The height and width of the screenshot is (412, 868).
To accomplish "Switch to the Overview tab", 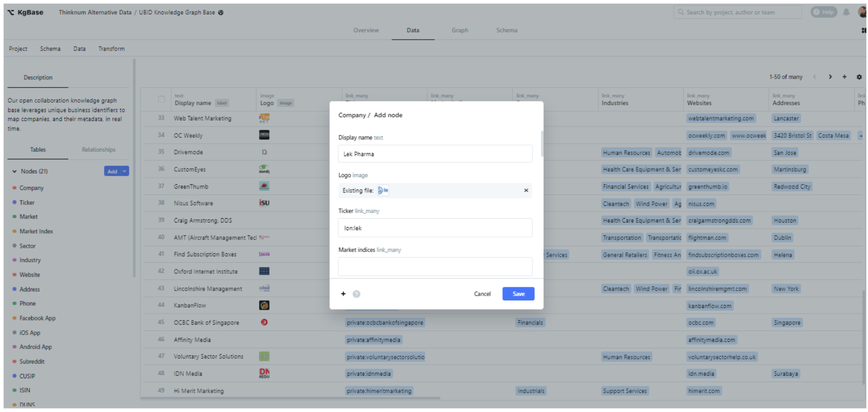I will pos(366,30).
